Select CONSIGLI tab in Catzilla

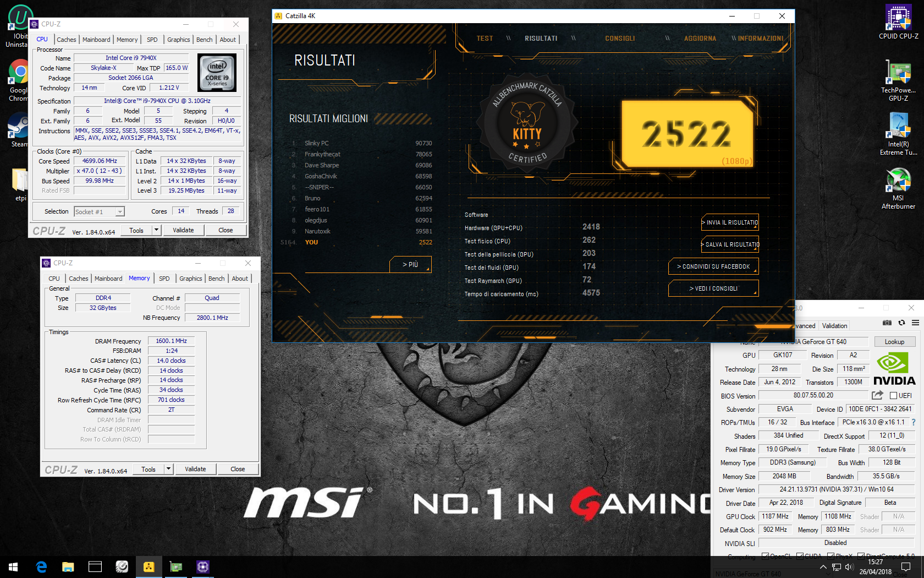(620, 39)
